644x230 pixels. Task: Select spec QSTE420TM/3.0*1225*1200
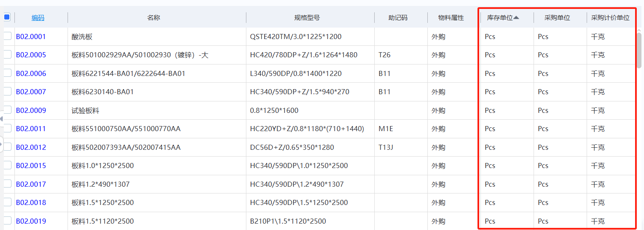[296, 36]
